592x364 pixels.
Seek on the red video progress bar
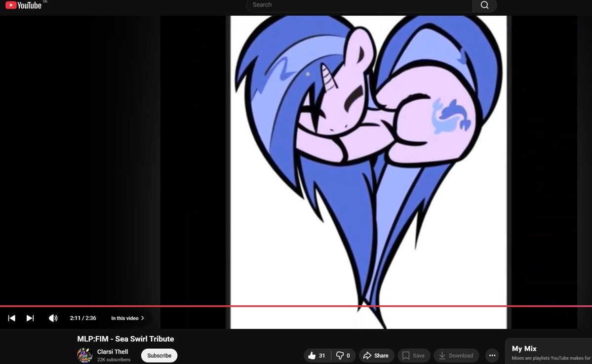coord(296,306)
